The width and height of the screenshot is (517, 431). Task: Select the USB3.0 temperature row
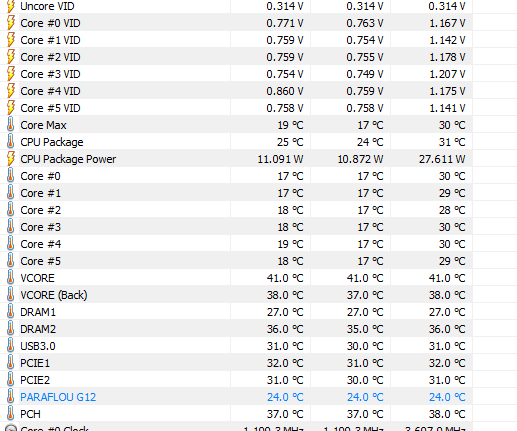236,346
